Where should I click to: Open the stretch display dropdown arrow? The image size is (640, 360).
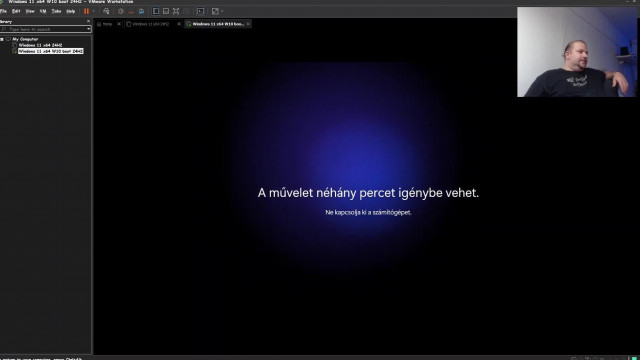pos(222,11)
